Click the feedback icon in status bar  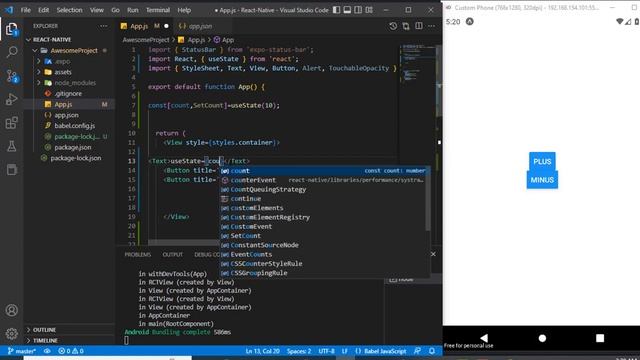pos(417,351)
